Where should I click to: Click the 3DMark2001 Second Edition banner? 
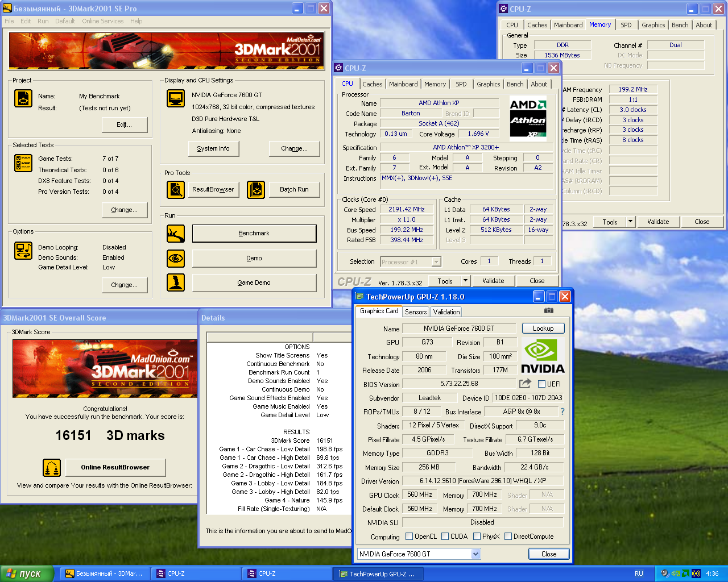click(166, 51)
